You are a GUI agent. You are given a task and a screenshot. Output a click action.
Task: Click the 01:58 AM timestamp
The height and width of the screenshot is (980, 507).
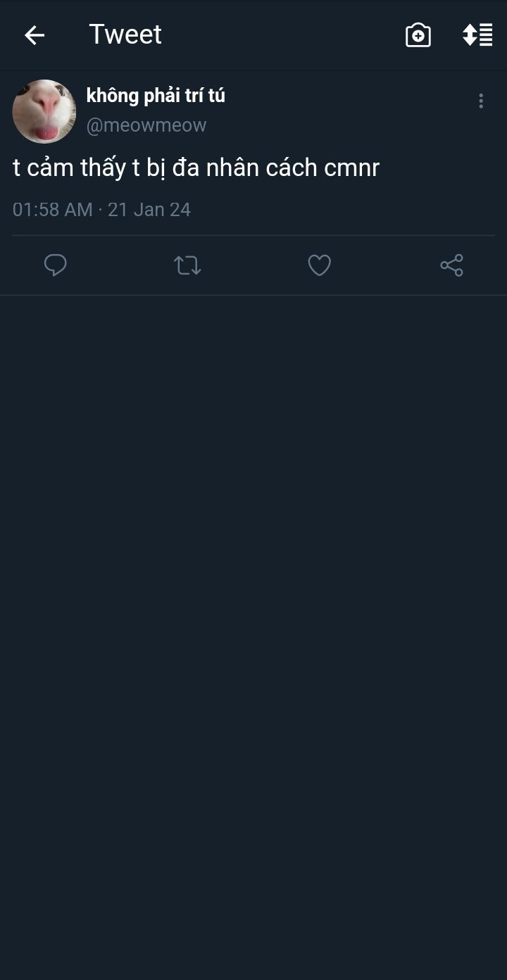(53, 210)
